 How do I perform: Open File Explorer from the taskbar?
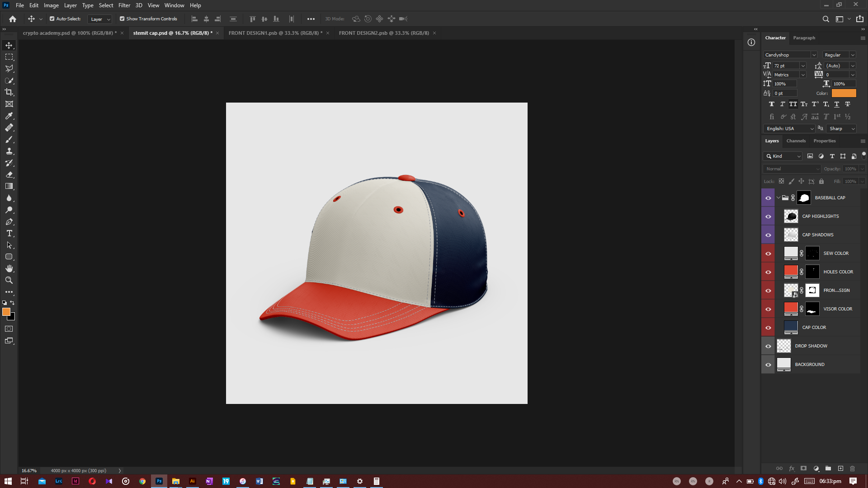point(176,481)
